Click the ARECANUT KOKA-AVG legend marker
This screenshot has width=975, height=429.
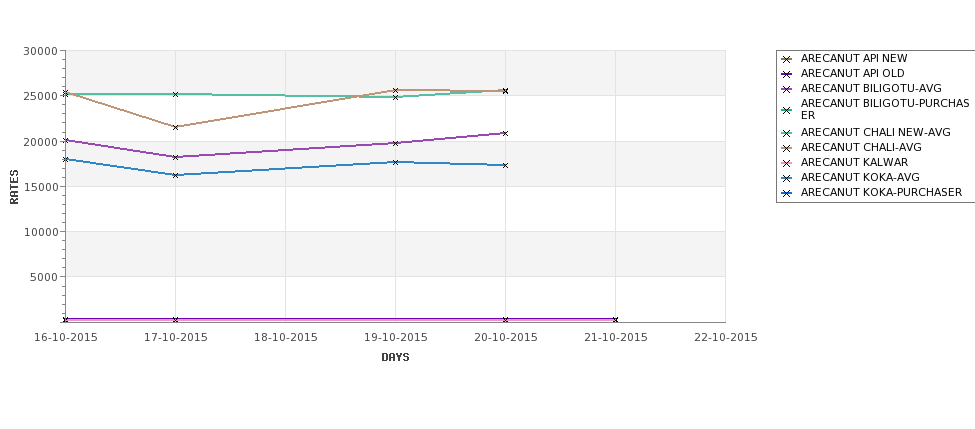(x=787, y=178)
